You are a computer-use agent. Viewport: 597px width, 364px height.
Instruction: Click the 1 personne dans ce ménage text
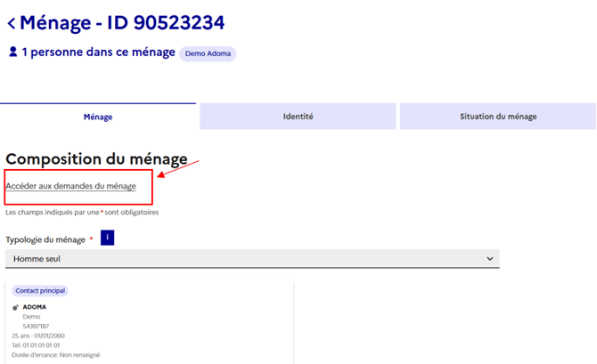(x=98, y=53)
